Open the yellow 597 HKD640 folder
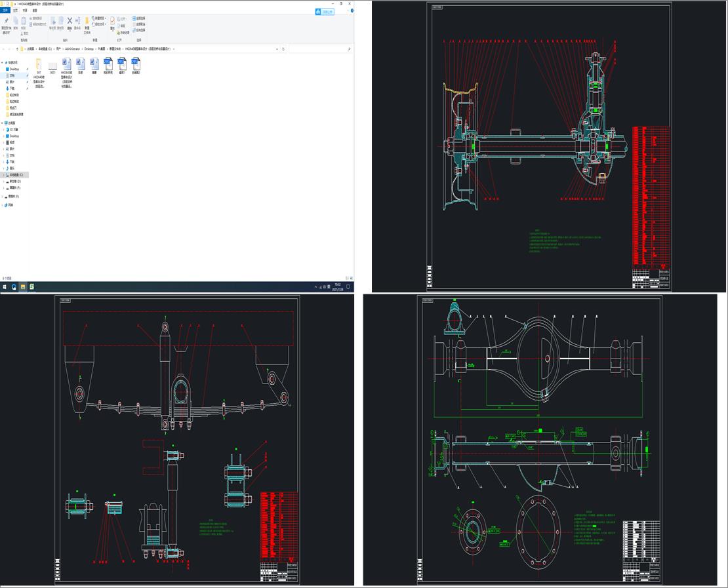The height and width of the screenshot is (588, 728). point(39,63)
